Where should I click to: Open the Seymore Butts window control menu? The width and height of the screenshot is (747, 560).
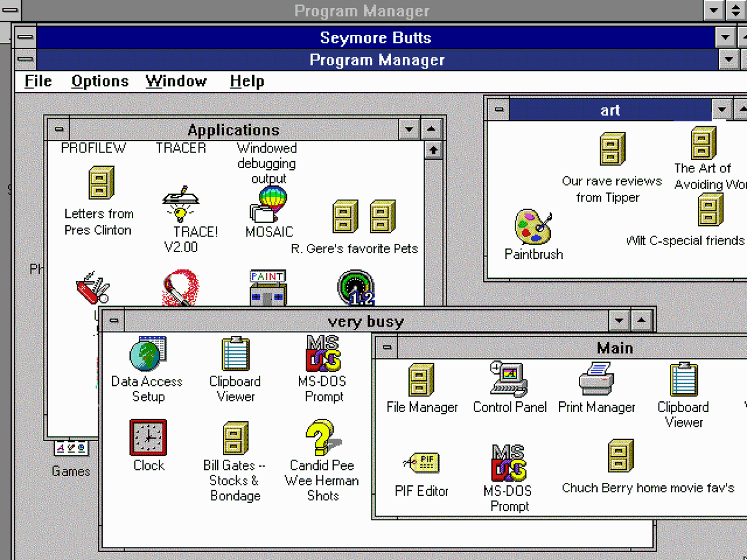click(x=26, y=37)
